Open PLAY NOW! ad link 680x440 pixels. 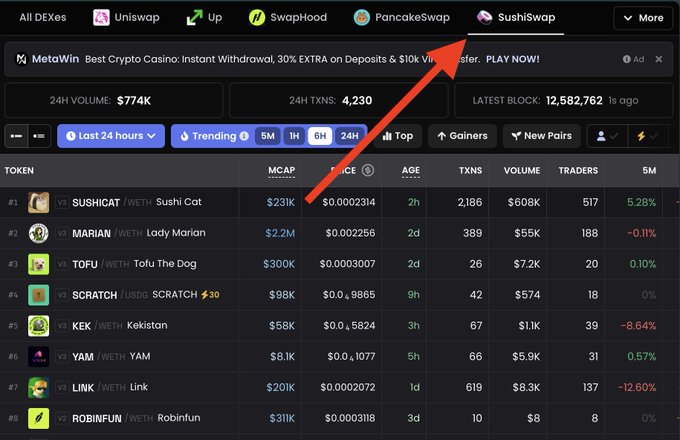513,59
